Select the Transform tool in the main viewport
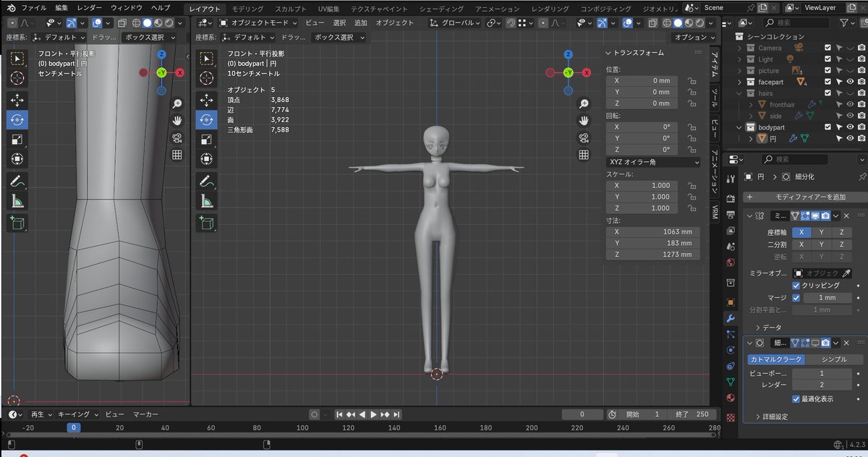 tap(206, 158)
